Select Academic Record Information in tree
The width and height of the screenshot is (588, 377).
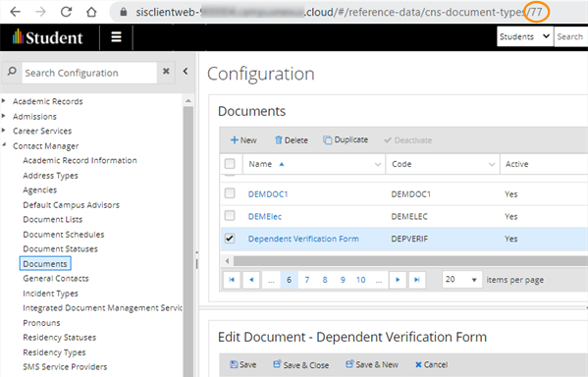(x=80, y=160)
